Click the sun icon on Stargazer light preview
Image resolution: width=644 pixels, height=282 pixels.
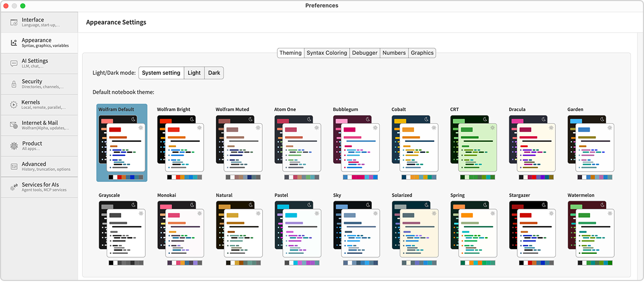point(551,214)
